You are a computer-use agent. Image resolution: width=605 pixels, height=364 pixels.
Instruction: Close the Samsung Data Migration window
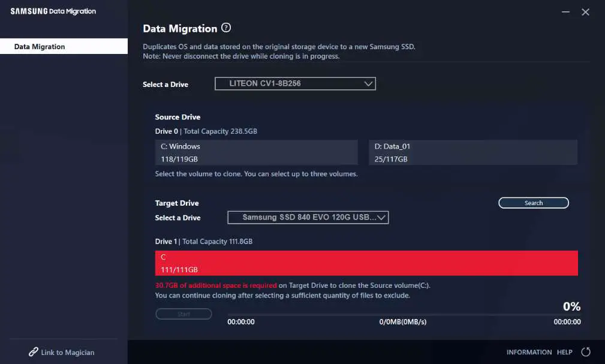coord(585,12)
